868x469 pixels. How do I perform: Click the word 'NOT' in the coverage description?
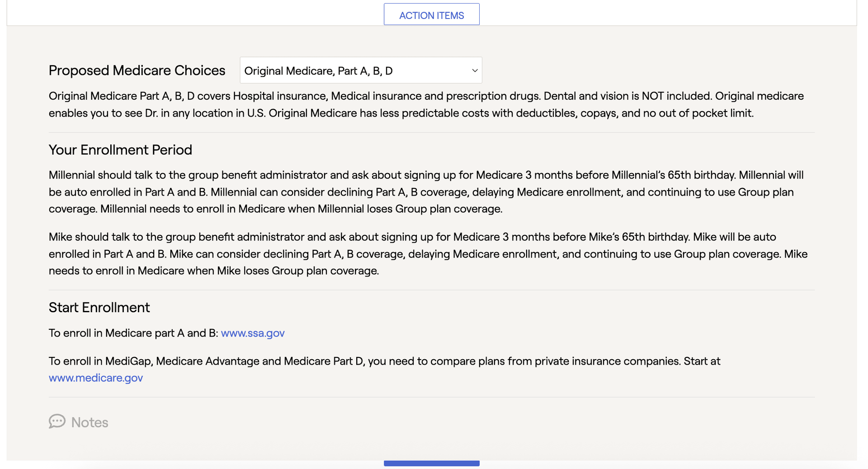pos(652,96)
